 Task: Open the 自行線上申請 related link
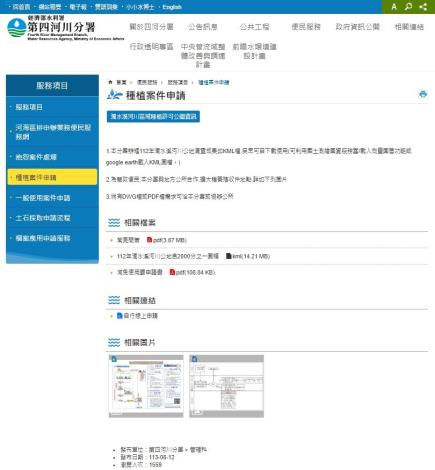(x=140, y=315)
